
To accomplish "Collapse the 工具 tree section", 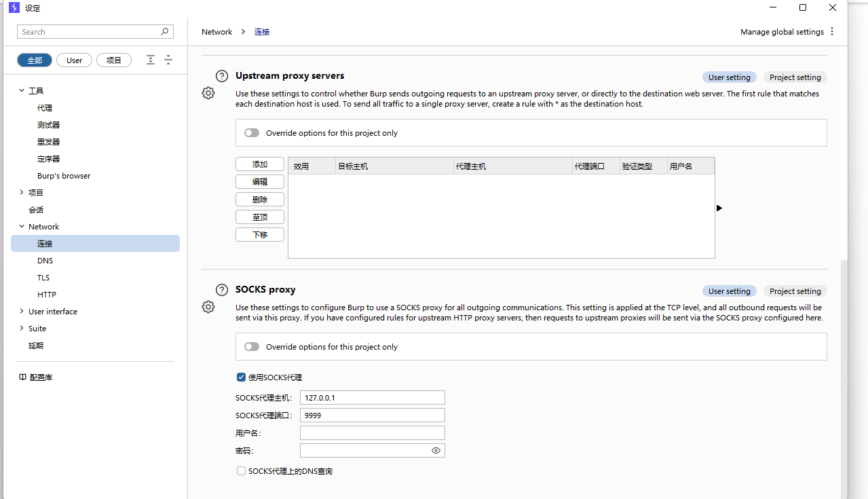I will 22,91.
